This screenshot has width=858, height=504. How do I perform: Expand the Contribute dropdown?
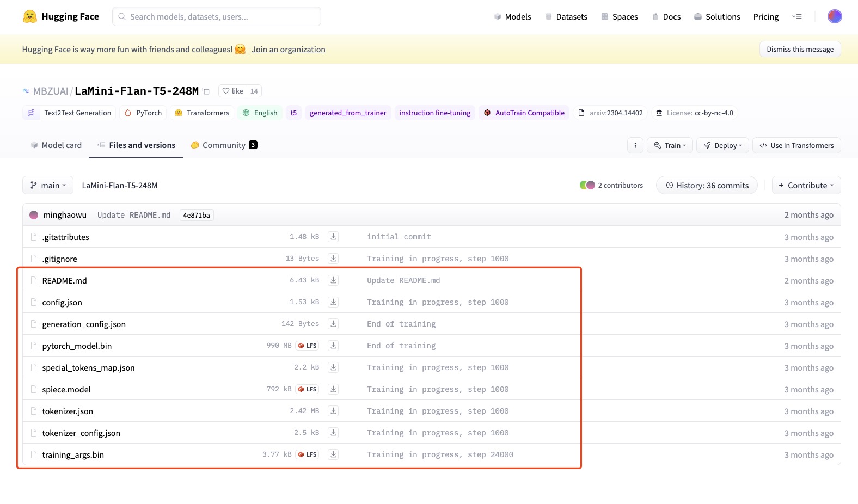[x=806, y=186]
